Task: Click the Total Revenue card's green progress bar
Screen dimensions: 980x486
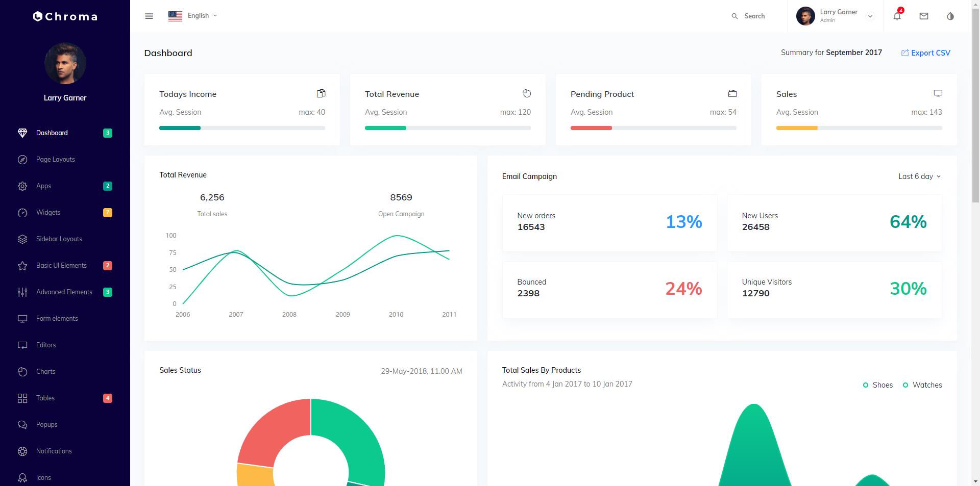Action: pos(385,128)
